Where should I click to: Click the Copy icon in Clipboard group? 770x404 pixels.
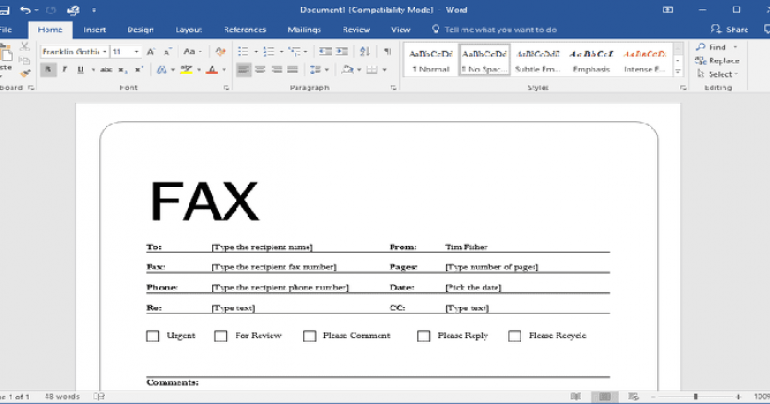(x=24, y=60)
